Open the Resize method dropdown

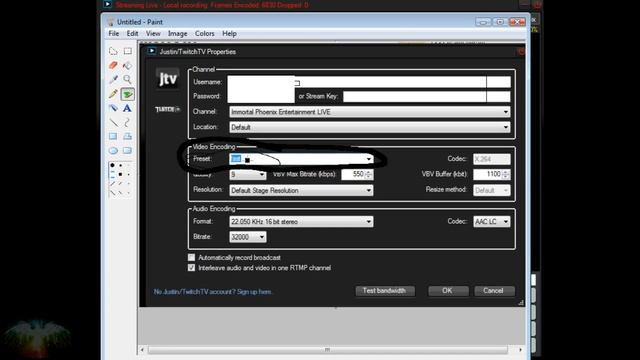point(491,190)
